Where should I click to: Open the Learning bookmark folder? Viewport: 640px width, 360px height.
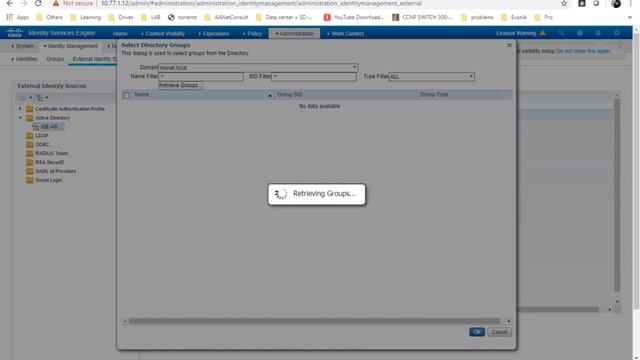[x=86, y=17]
